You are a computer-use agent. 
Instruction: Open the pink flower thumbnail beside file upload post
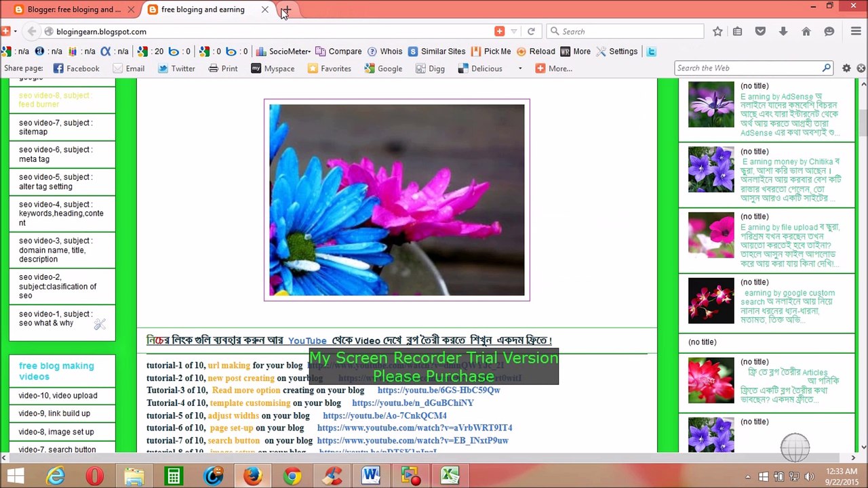(711, 235)
